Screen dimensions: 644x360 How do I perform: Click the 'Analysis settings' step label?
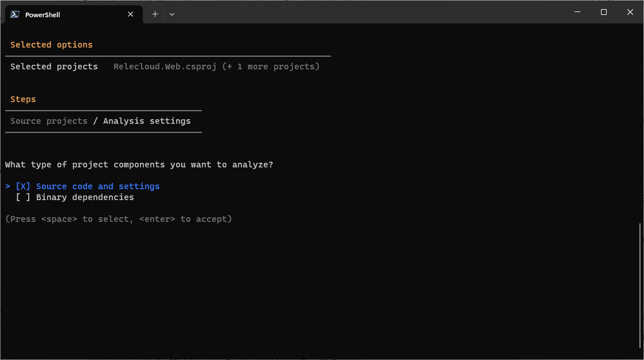[147, 120]
